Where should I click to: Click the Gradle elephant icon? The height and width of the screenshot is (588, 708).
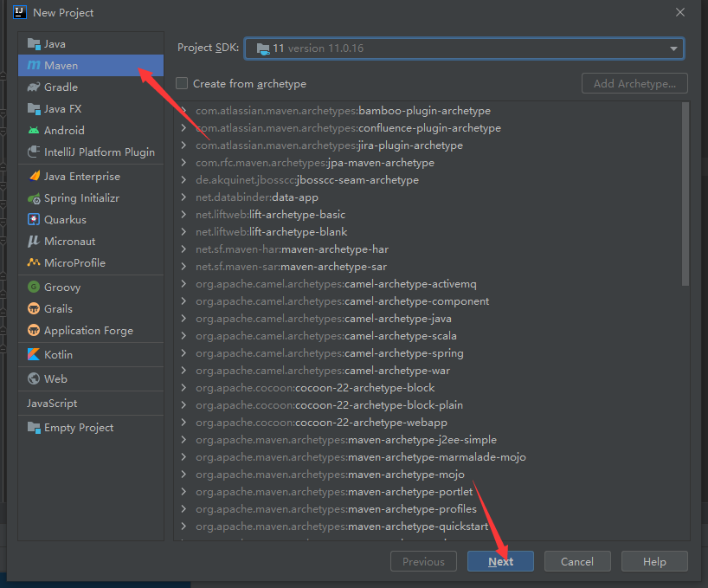coord(34,87)
